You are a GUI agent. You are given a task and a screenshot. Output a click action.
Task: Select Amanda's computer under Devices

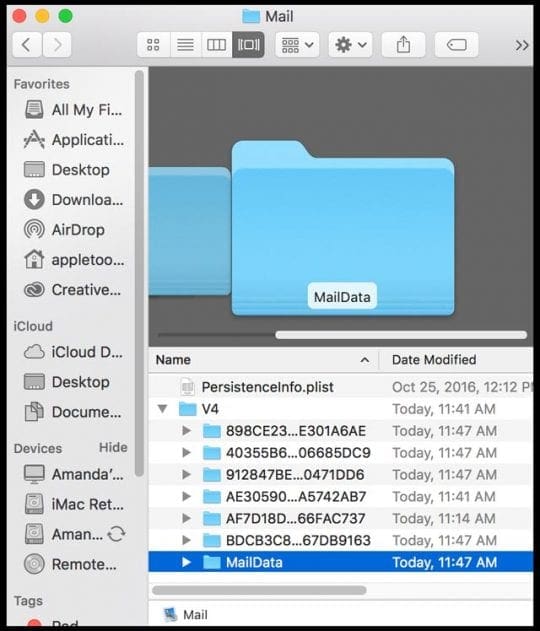point(74,474)
